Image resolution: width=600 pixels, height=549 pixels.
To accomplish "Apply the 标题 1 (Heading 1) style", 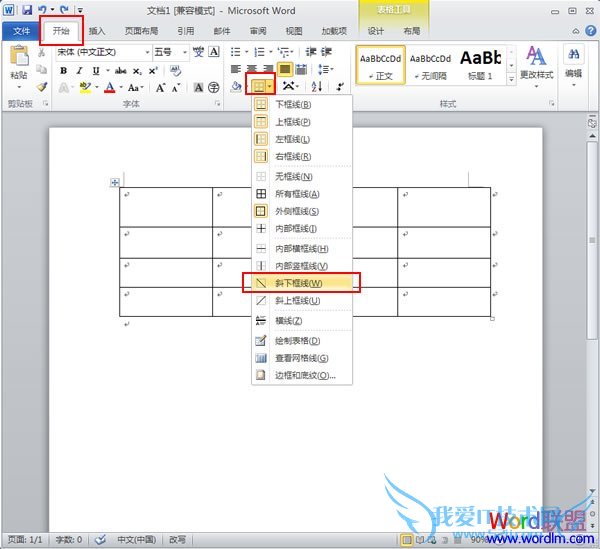I will coord(481,65).
